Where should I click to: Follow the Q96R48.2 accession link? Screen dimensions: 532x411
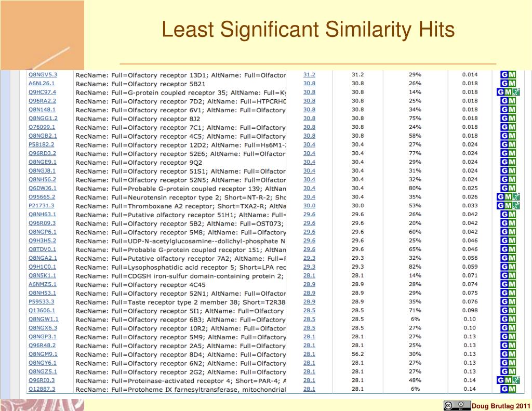[x=42, y=345]
